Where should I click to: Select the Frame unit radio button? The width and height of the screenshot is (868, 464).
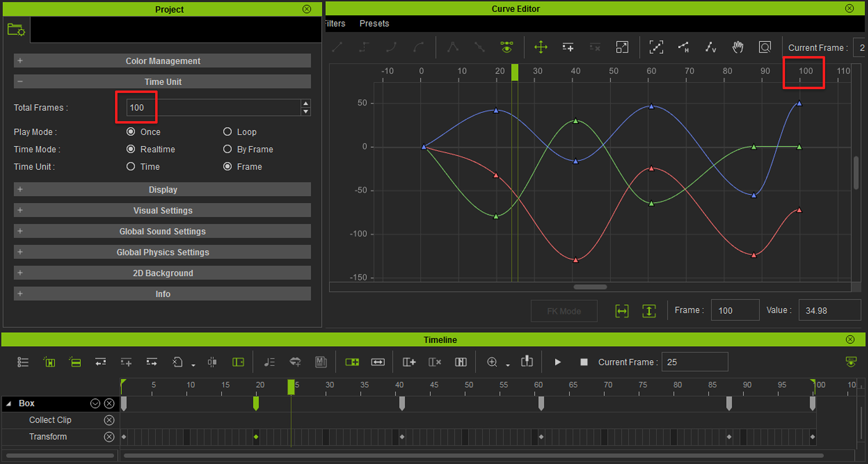(x=227, y=166)
